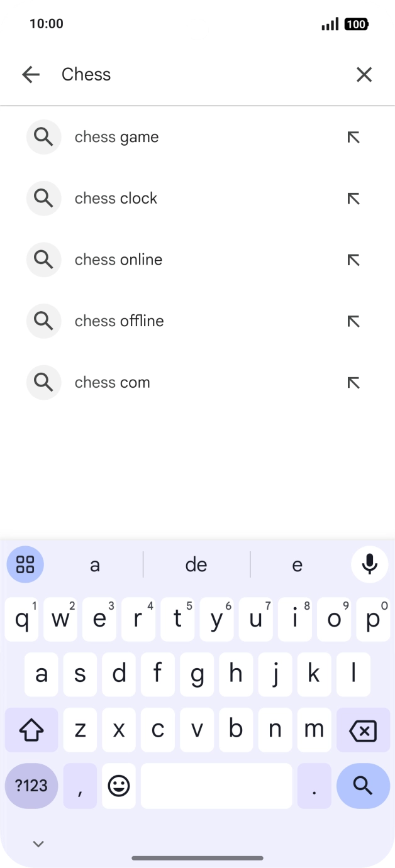Tap the microphone icon for voice typing
Image resolution: width=395 pixels, height=868 pixels.
click(369, 564)
